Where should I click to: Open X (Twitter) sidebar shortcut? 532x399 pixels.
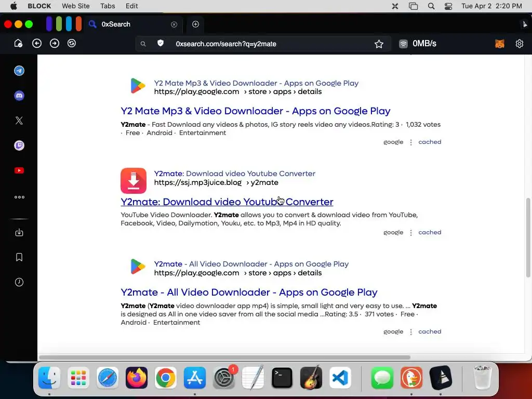pos(19,121)
